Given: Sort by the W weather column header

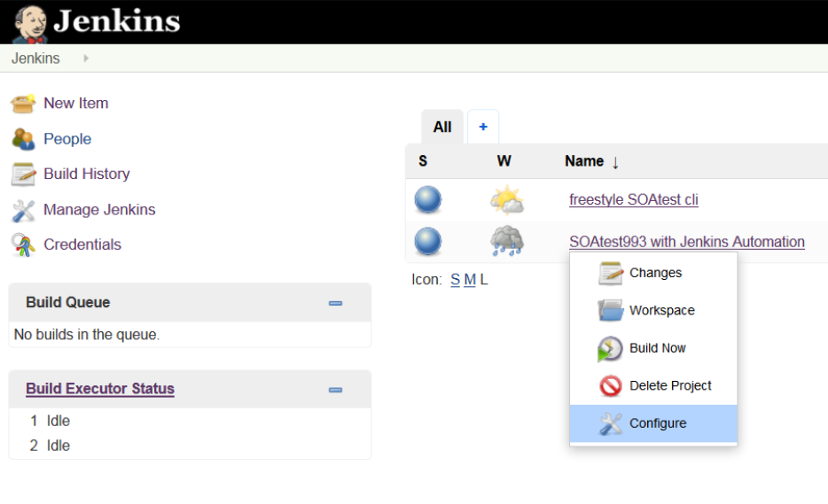Looking at the screenshot, I should coord(504,161).
